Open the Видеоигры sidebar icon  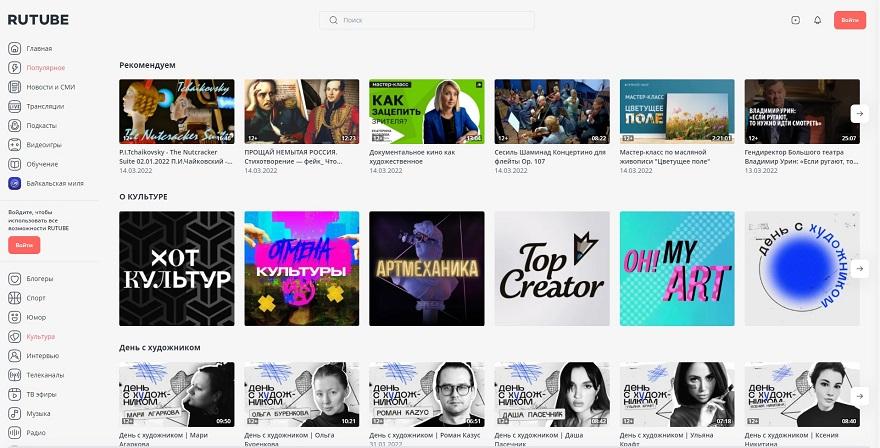[x=15, y=145]
